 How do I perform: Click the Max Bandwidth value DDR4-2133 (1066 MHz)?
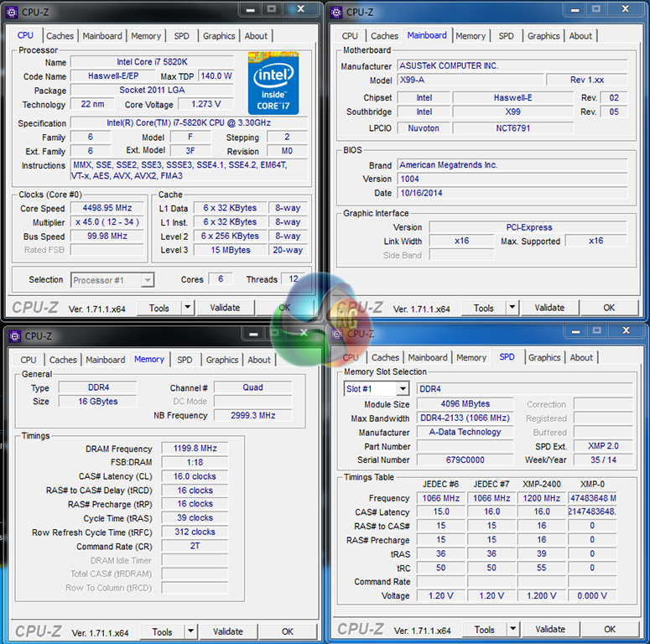click(x=465, y=418)
